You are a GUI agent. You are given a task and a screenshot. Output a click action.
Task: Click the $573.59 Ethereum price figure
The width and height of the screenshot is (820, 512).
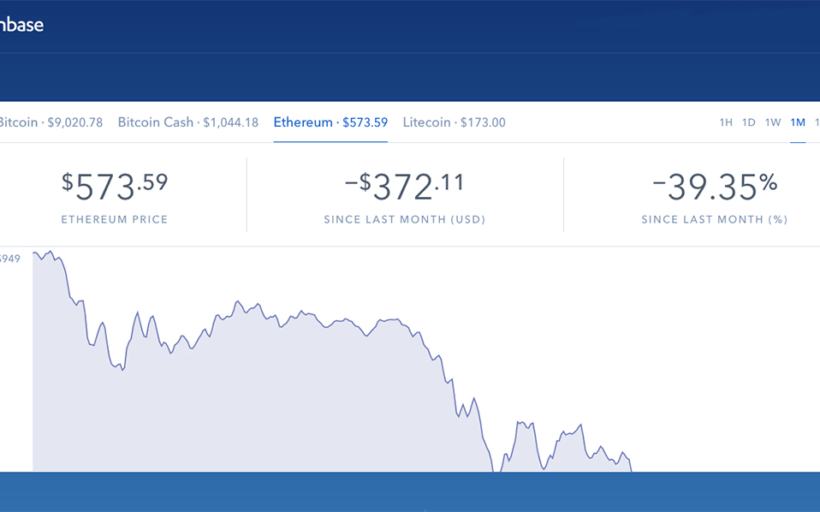click(x=114, y=186)
